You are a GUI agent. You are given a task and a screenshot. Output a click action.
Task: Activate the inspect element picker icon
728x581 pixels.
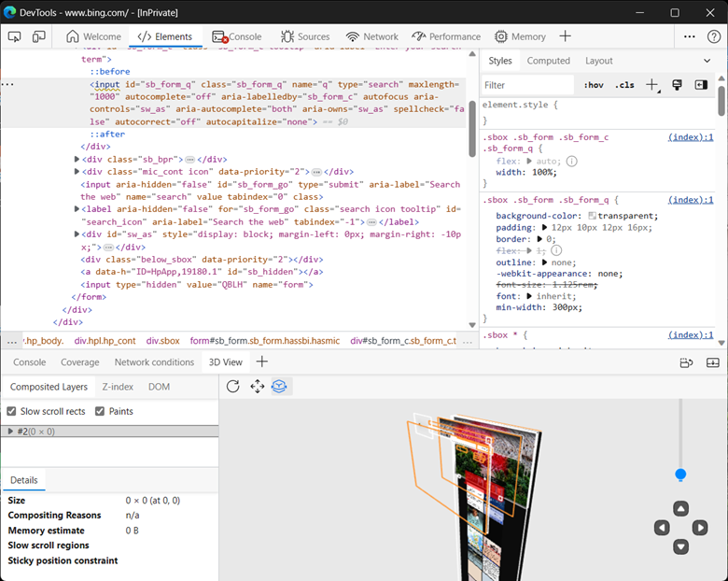coord(14,36)
